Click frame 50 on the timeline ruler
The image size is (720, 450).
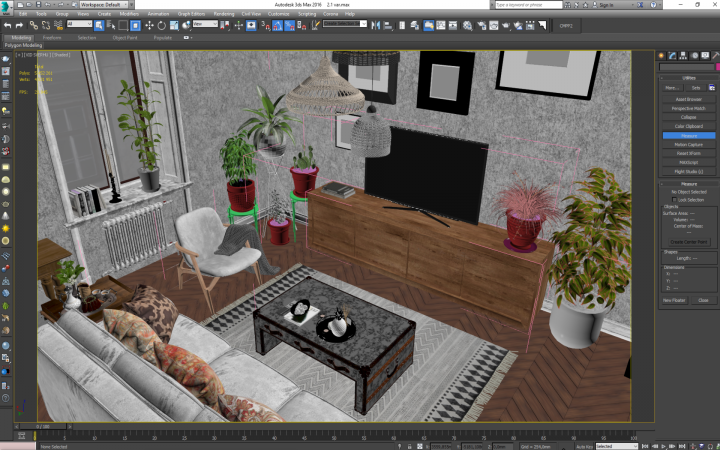click(334, 436)
